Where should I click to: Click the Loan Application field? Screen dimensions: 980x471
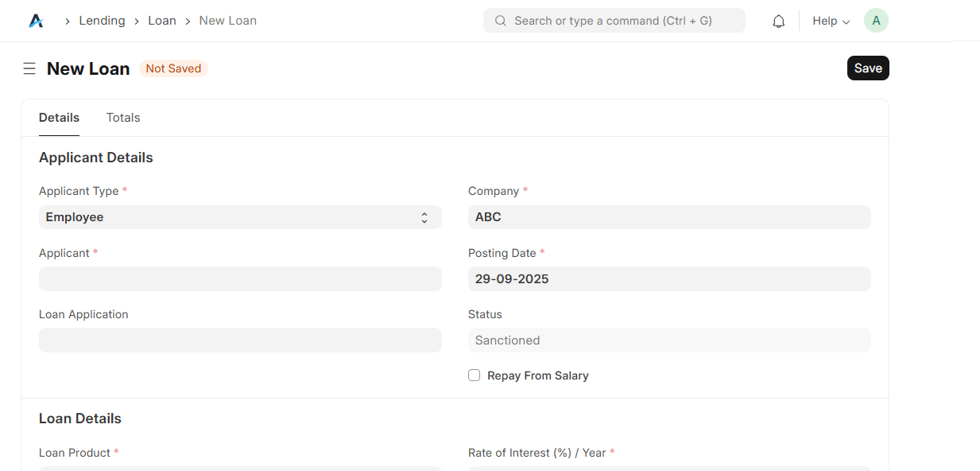[240, 340]
